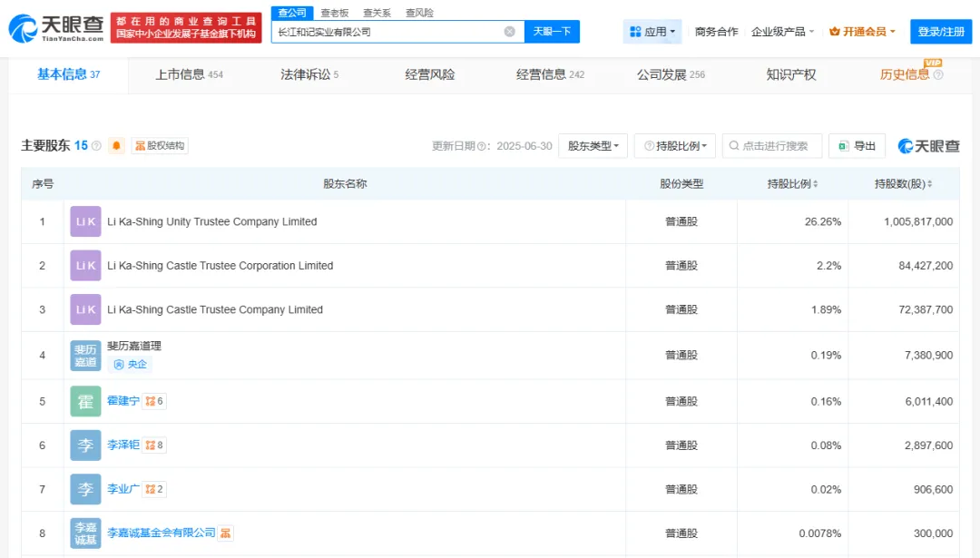The width and height of the screenshot is (980, 558).
Task: Click the help icon next to 历史信息 tab
Action: point(938,75)
